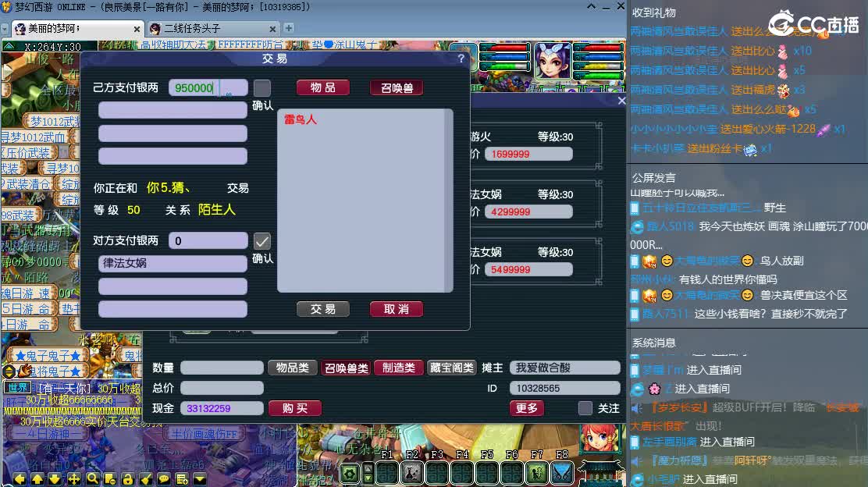Open a new game tab with plus
The height and width of the screenshot is (487, 868).
coord(288,27)
